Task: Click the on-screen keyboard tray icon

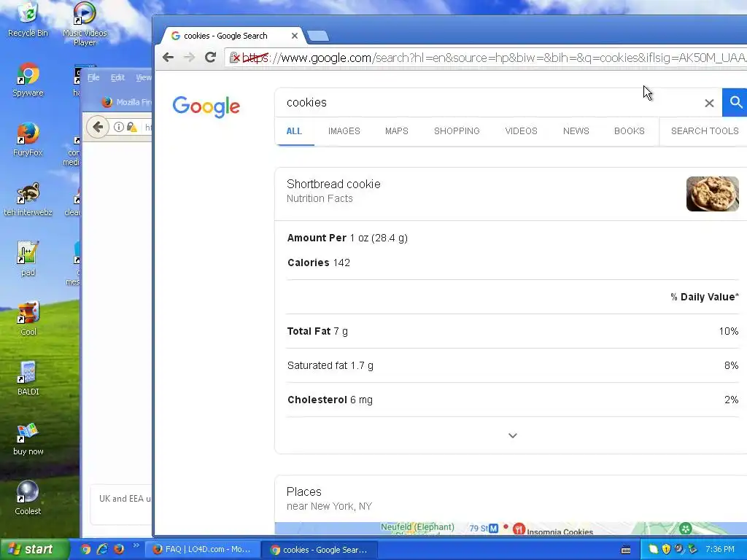Action: [626, 550]
